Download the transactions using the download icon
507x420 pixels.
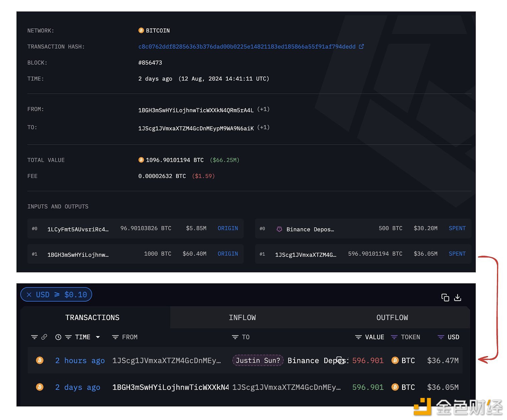click(x=458, y=297)
